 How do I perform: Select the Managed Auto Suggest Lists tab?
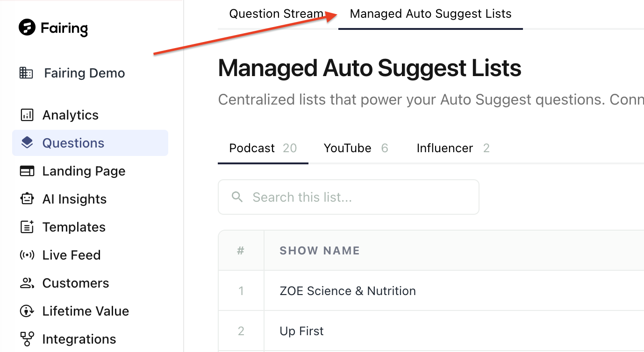pyautogui.click(x=430, y=14)
